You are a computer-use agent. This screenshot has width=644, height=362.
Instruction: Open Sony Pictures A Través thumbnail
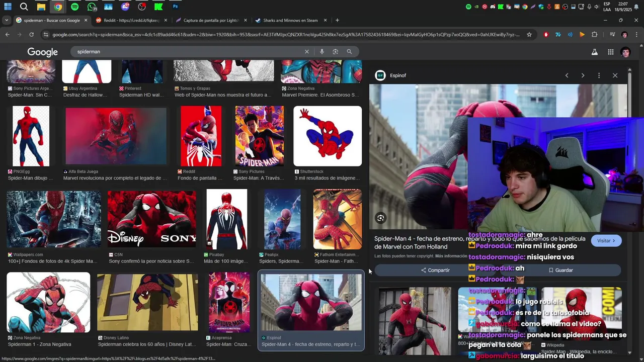260,136
